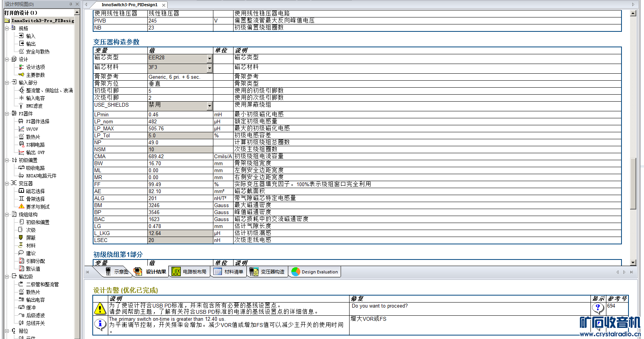Click the 设计选项 options icon
This screenshot has height=339, width=644.
(21, 67)
